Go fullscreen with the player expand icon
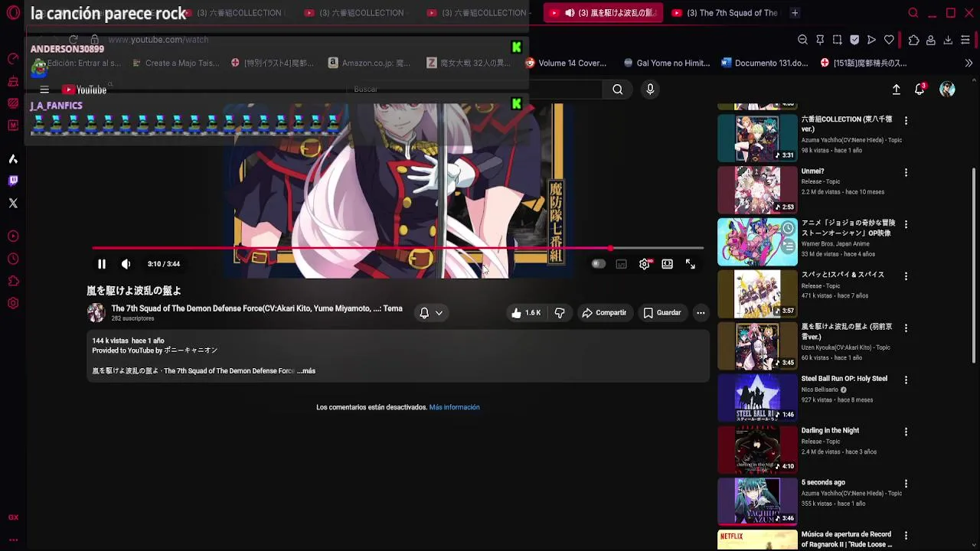Image resolution: width=980 pixels, height=551 pixels. pos(691,264)
